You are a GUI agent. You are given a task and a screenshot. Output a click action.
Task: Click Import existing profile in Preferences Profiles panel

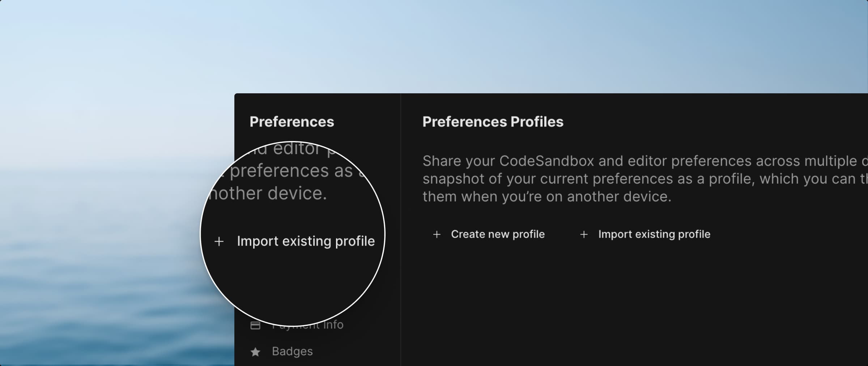coord(655,234)
